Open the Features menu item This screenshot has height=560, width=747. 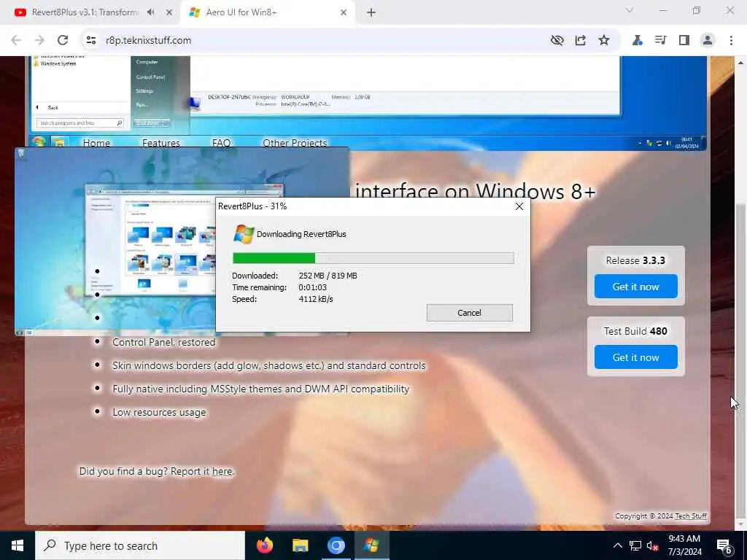tap(161, 143)
